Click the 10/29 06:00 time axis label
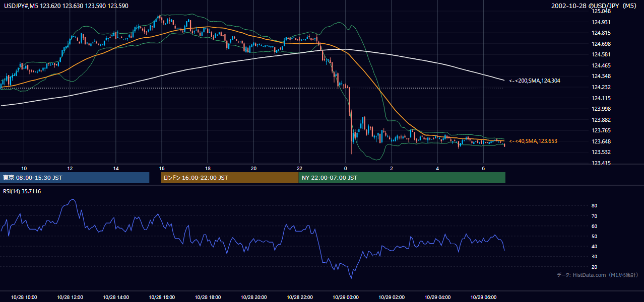Screen dimensions: 644x302 click(483, 297)
